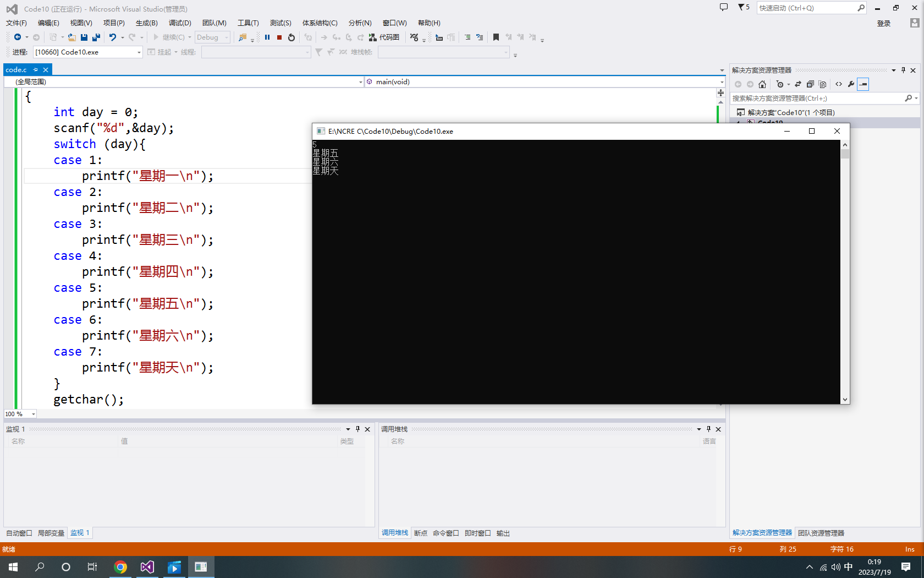Open the Solution Explorer window options dropdown arrow

[x=893, y=70]
